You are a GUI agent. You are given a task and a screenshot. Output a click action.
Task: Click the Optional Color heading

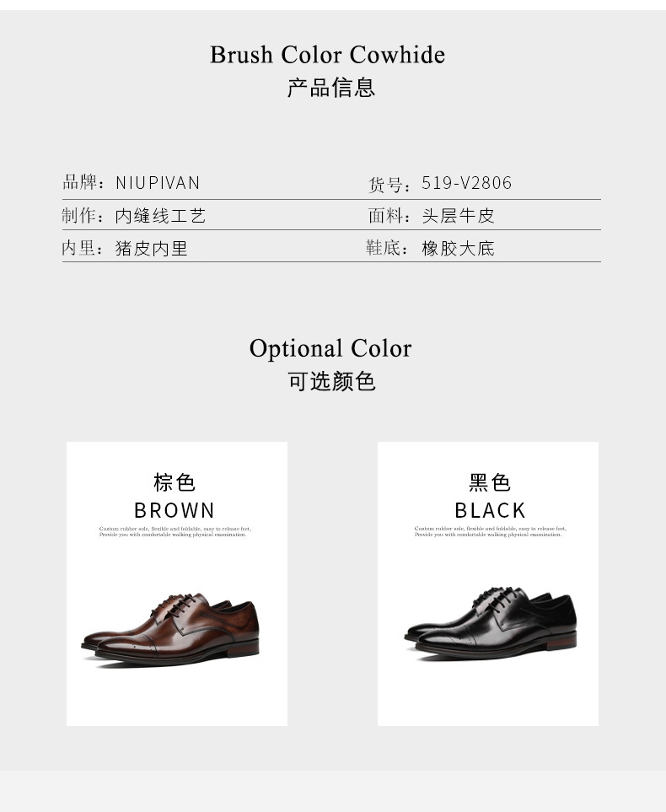click(x=330, y=348)
